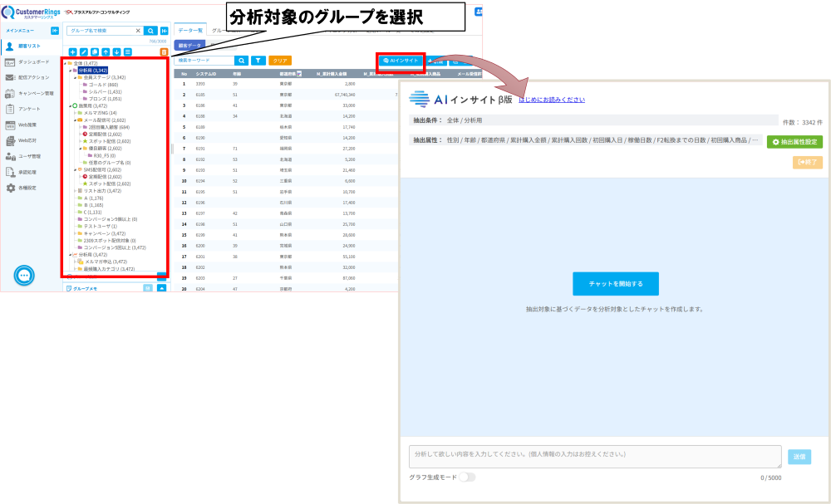Click the 抽出属性設定 button
The image size is (831, 504).
(794, 142)
